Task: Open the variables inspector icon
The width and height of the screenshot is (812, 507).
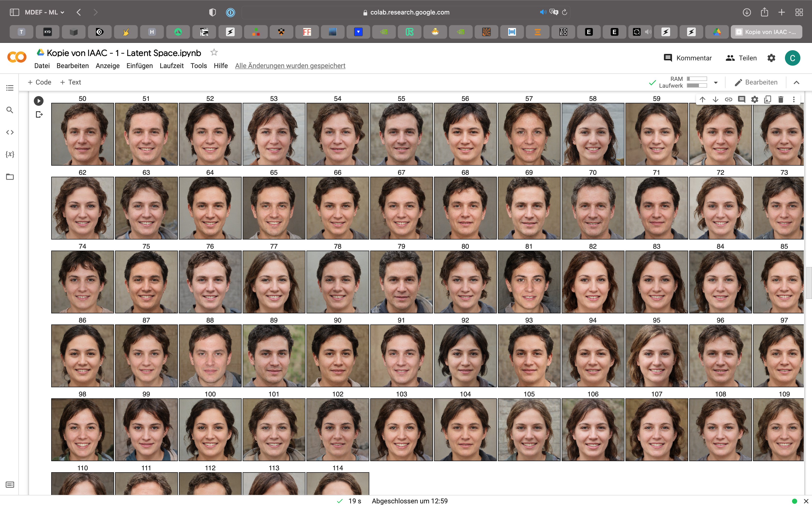Action: point(10,154)
